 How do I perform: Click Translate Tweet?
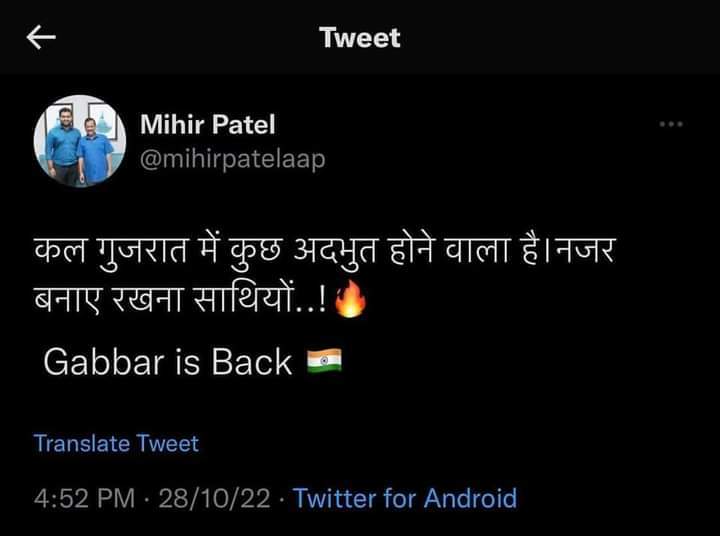pyautogui.click(x=116, y=443)
